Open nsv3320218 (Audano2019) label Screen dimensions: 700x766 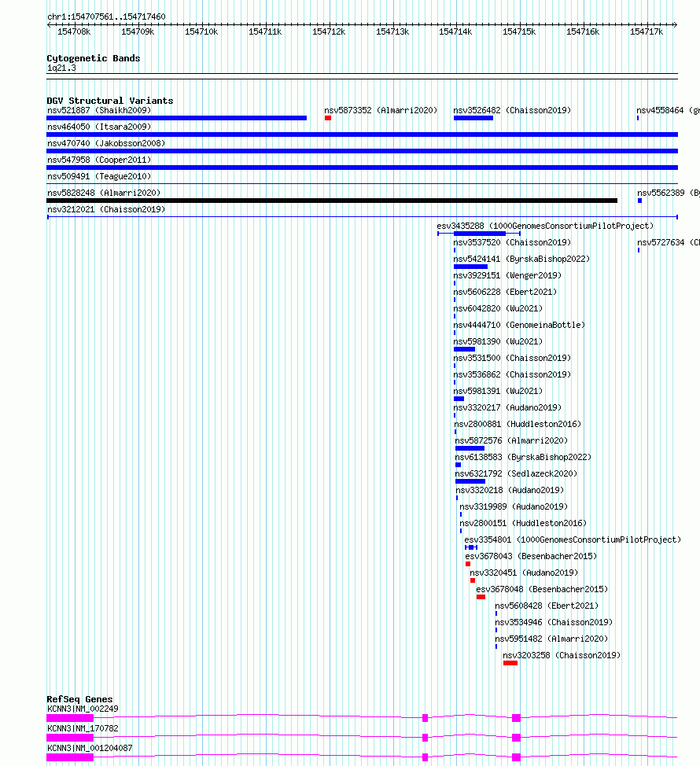[510, 491]
